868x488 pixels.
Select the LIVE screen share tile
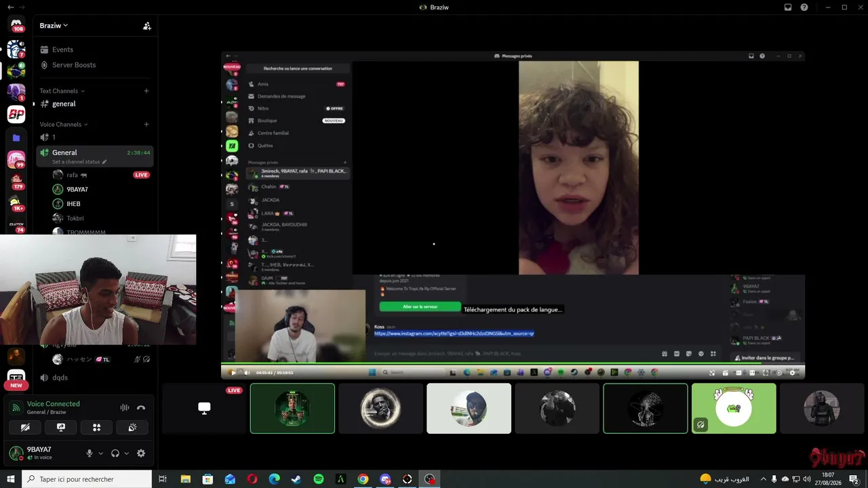[204, 409]
